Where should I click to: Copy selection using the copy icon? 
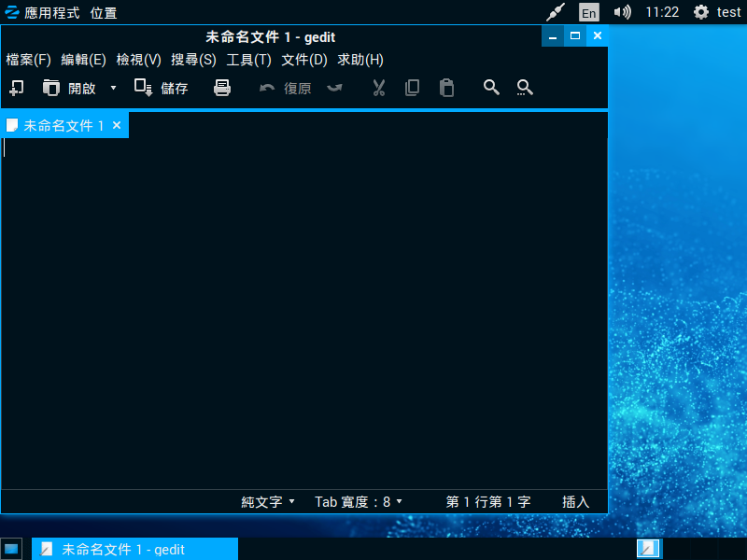click(x=412, y=88)
